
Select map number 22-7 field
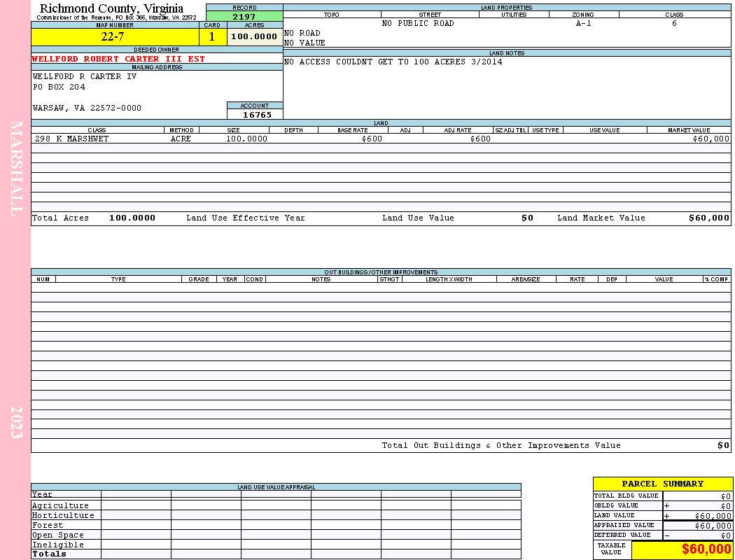pyautogui.click(x=115, y=36)
